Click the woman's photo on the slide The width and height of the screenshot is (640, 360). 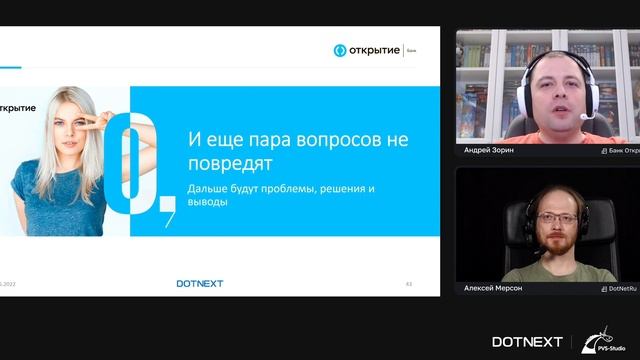click(x=65, y=161)
